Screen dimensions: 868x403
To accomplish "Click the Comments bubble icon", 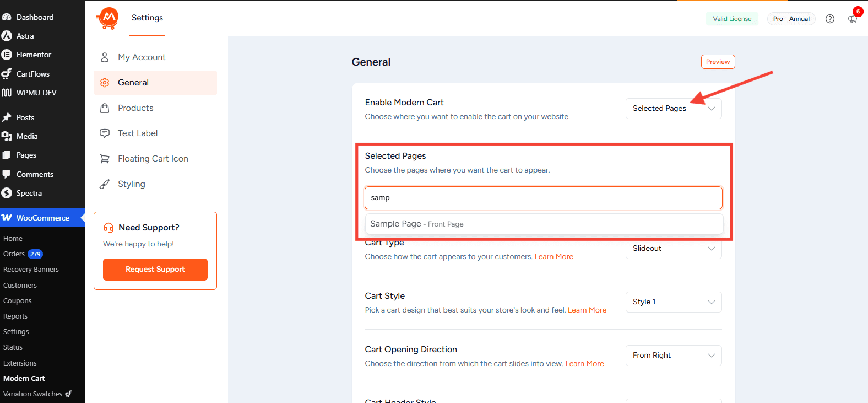I will tap(7, 174).
